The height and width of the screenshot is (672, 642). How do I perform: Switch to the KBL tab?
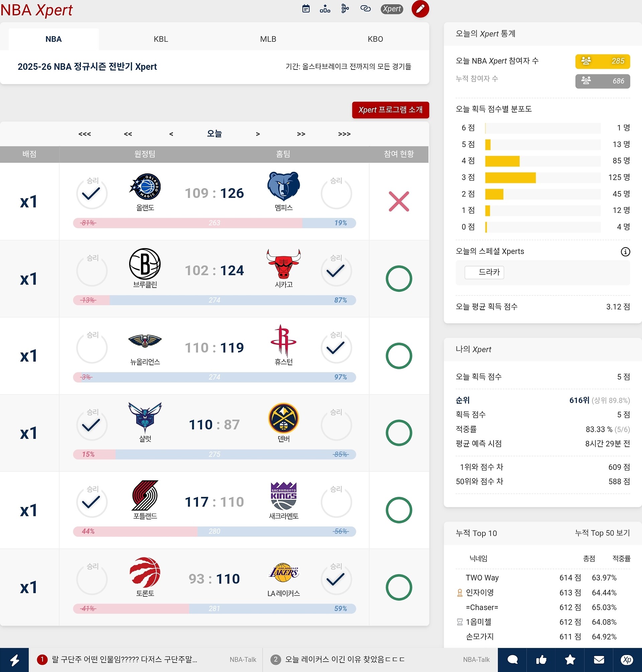[x=161, y=39]
